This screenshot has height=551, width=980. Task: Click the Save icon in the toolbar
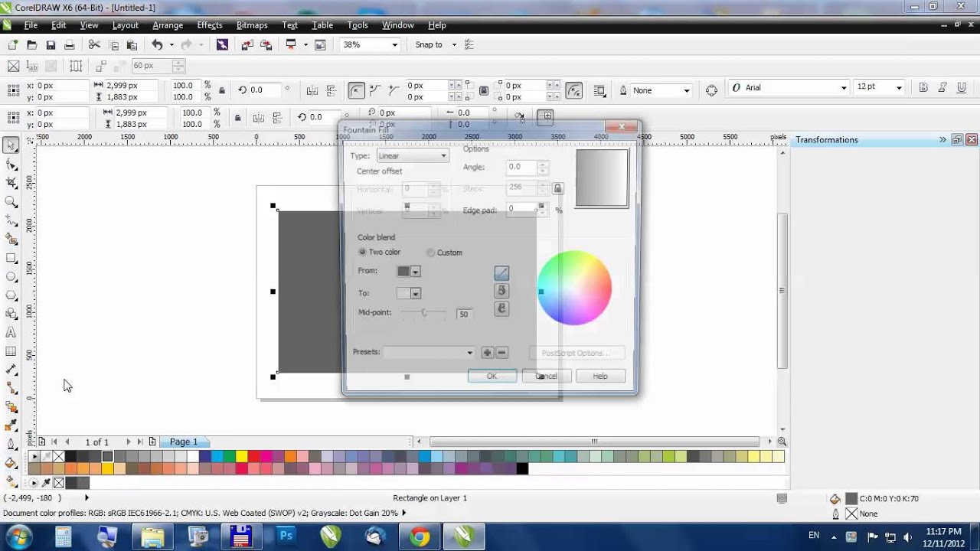click(51, 45)
